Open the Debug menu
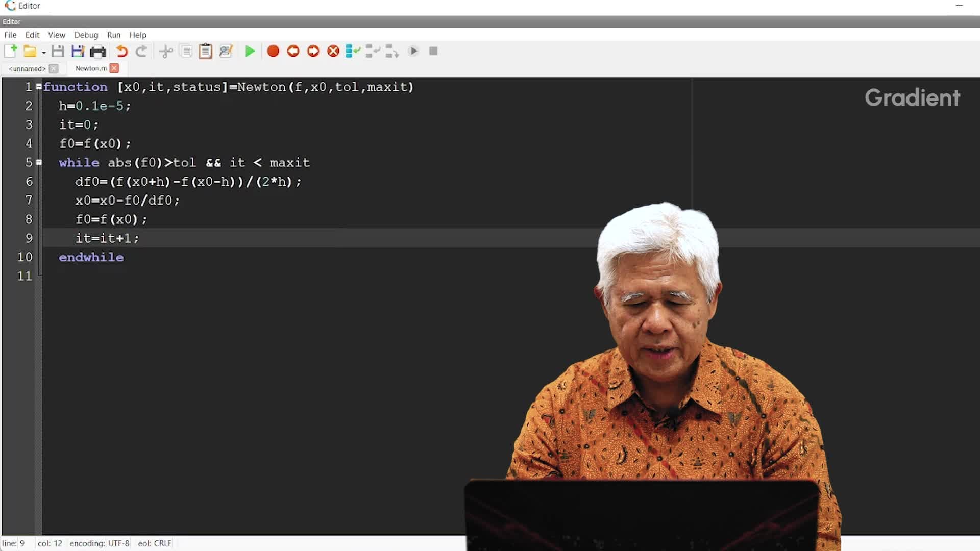The height and width of the screenshot is (551, 980). tap(86, 35)
